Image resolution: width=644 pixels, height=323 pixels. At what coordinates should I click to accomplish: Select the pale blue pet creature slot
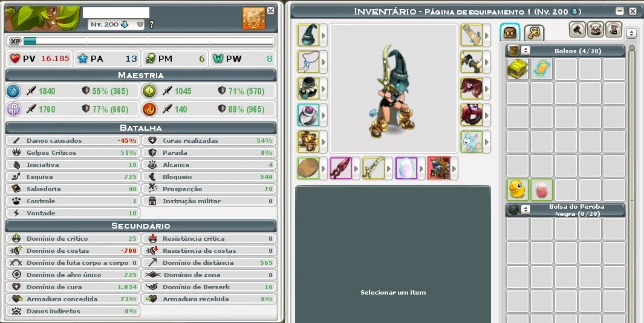(x=472, y=142)
